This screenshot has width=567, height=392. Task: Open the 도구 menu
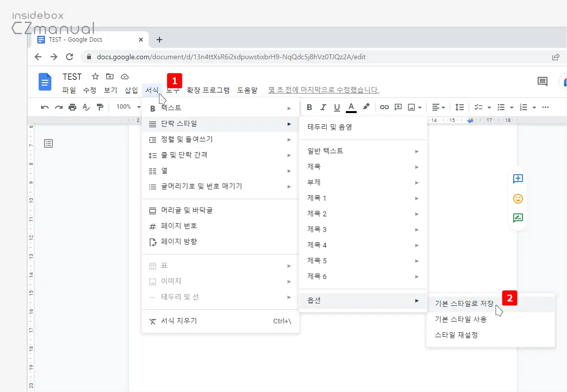coord(173,90)
